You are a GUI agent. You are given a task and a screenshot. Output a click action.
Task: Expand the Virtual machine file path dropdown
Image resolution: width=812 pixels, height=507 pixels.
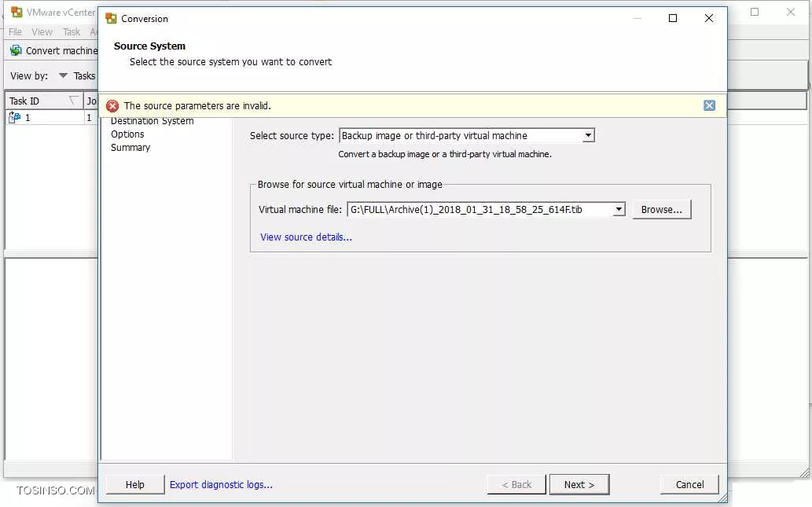tap(619, 210)
